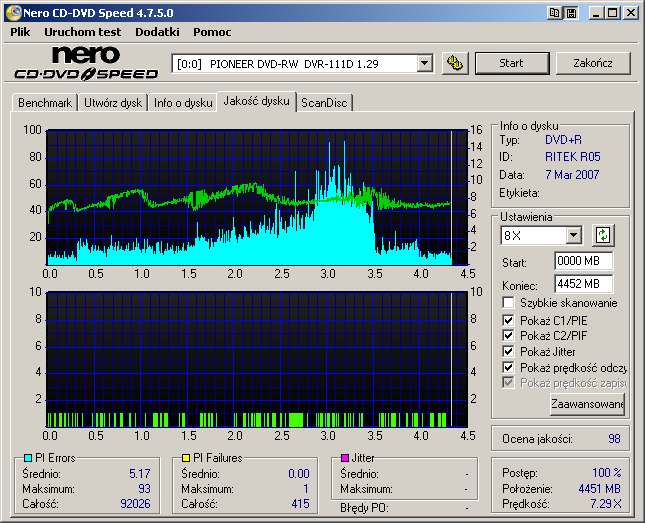645x523 pixels.
Task: Switch to the Benchmark tab
Action: [45, 102]
